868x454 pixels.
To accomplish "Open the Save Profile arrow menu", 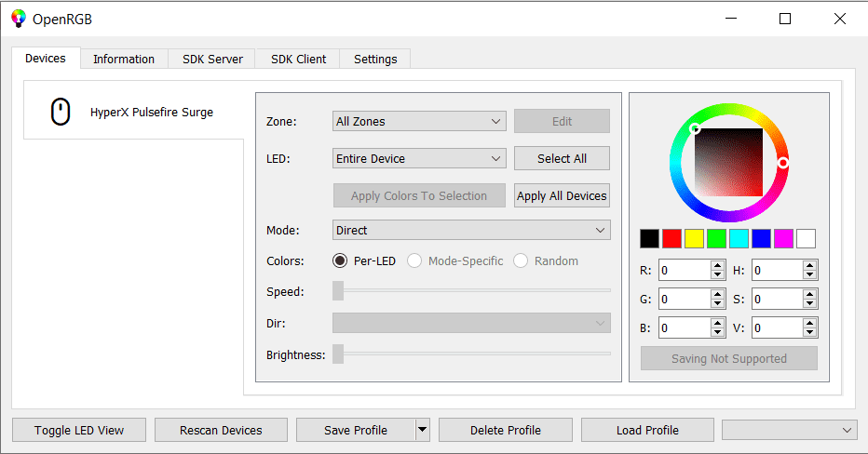I will (x=423, y=430).
